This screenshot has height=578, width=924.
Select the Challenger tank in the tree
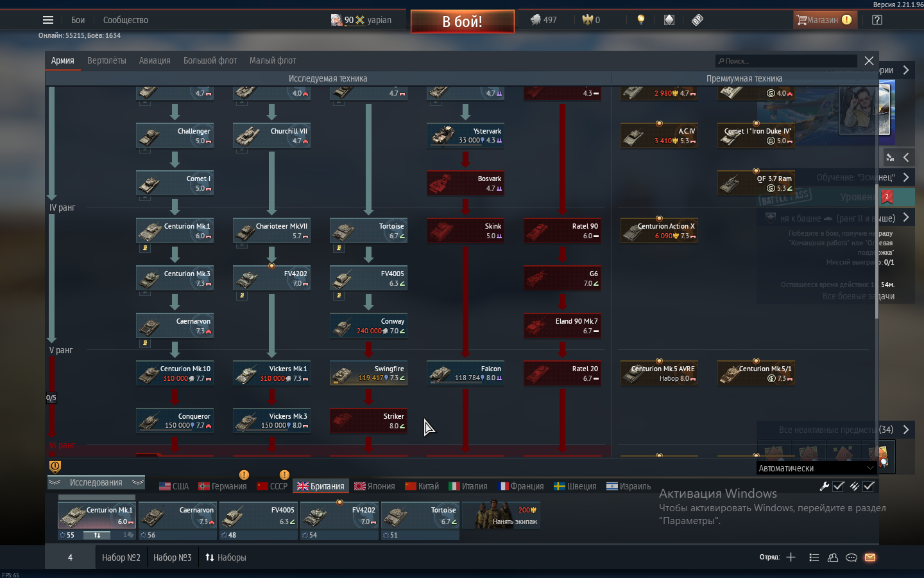click(x=175, y=136)
